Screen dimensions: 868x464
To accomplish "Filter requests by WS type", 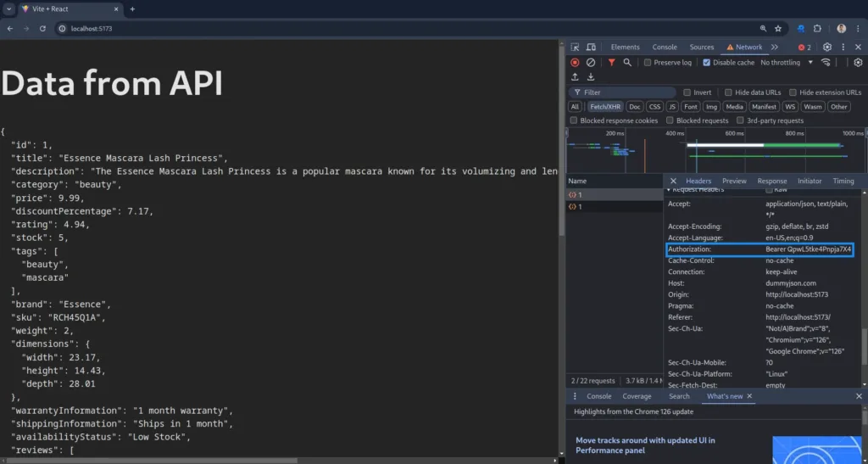I will tap(790, 107).
